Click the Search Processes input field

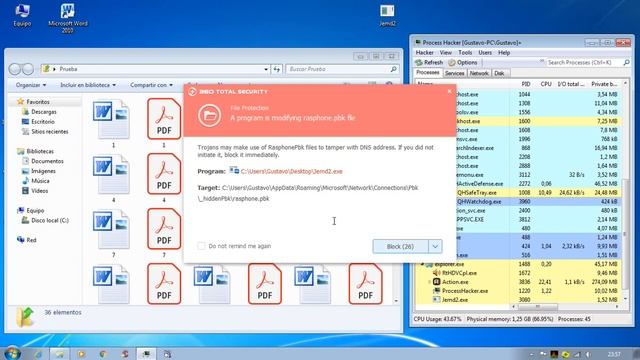tap(584, 62)
